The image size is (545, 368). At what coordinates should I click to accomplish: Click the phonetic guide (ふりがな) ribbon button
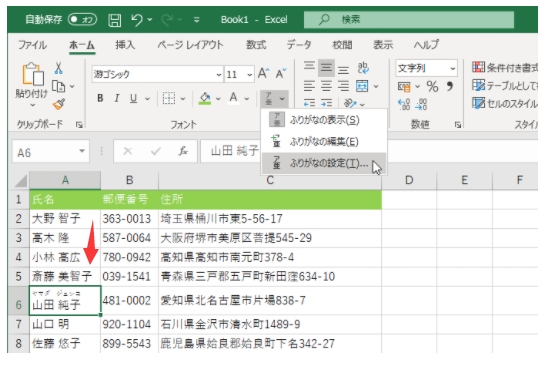pos(269,99)
